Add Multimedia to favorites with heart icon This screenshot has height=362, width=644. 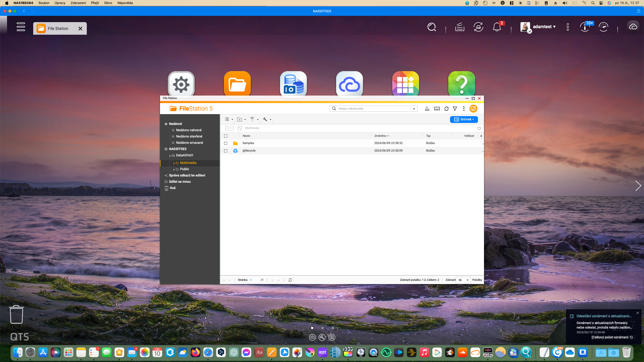click(x=479, y=128)
